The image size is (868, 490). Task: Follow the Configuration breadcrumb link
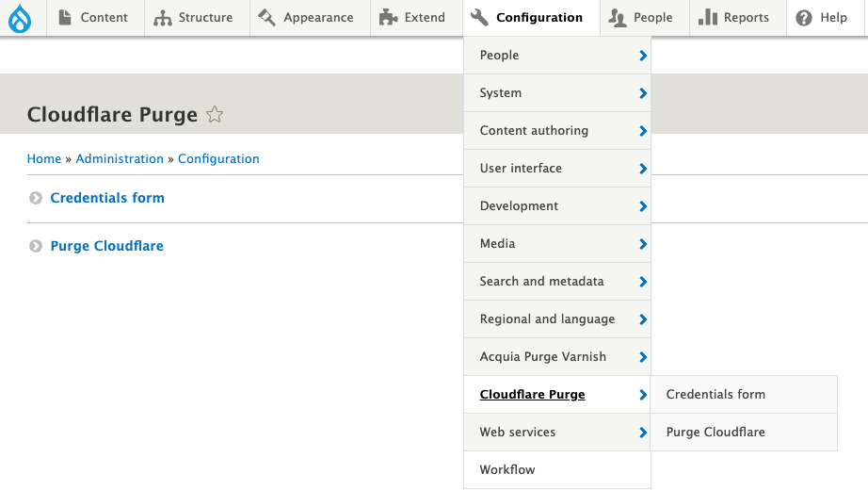(218, 159)
